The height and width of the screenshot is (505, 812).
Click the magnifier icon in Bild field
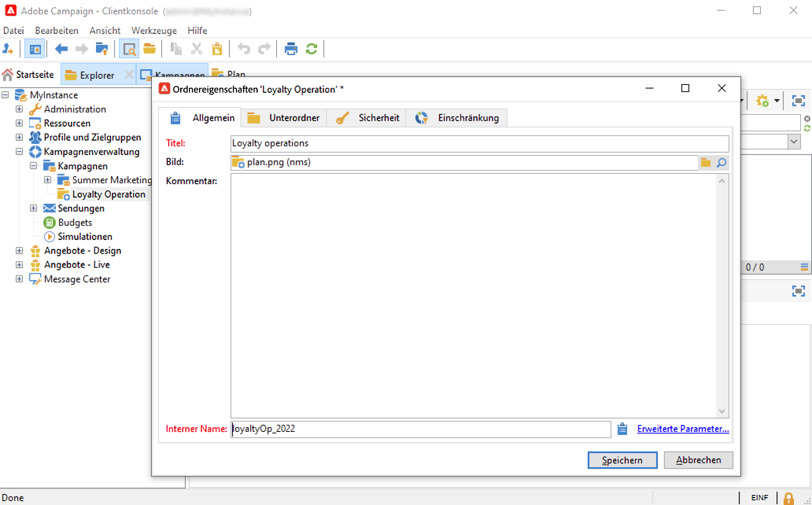click(722, 162)
